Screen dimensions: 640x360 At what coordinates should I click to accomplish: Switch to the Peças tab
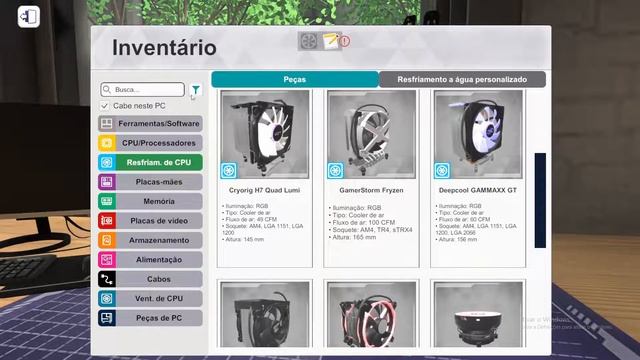[295, 79]
